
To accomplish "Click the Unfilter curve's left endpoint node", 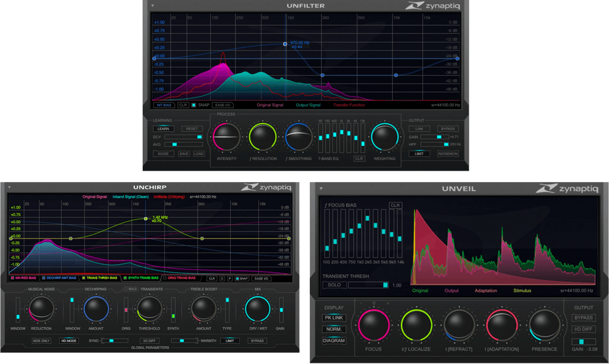I will [x=154, y=59].
